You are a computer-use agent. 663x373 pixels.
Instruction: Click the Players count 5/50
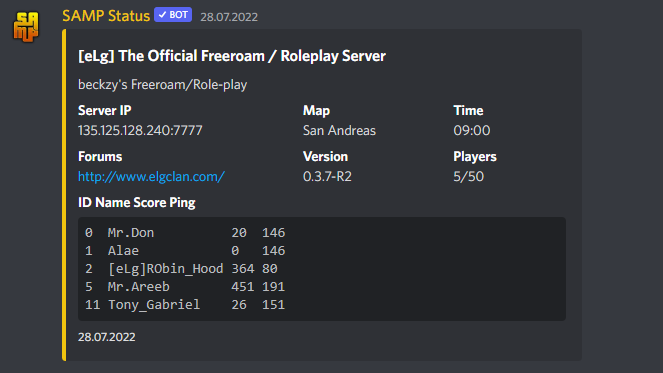pyautogui.click(x=468, y=176)
